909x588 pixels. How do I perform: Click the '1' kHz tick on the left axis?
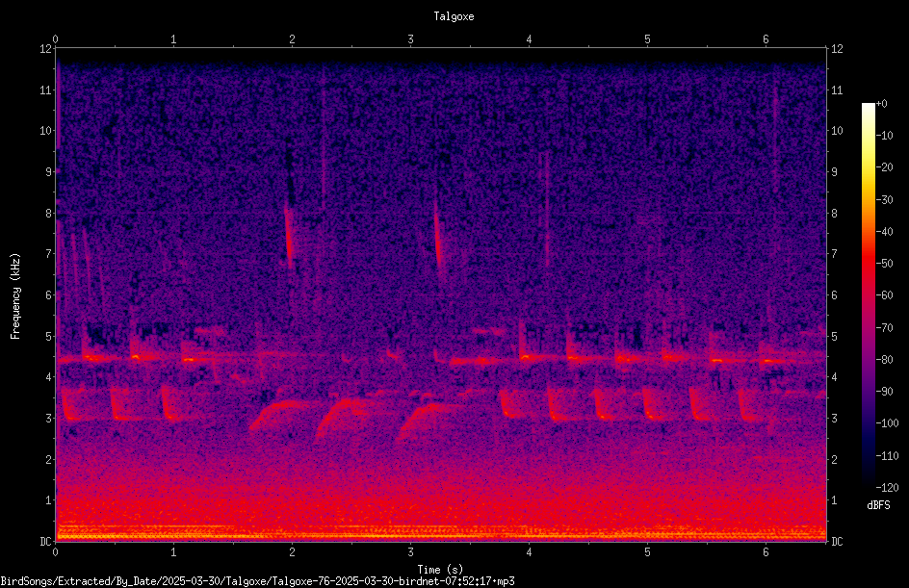tap(49, 500)
